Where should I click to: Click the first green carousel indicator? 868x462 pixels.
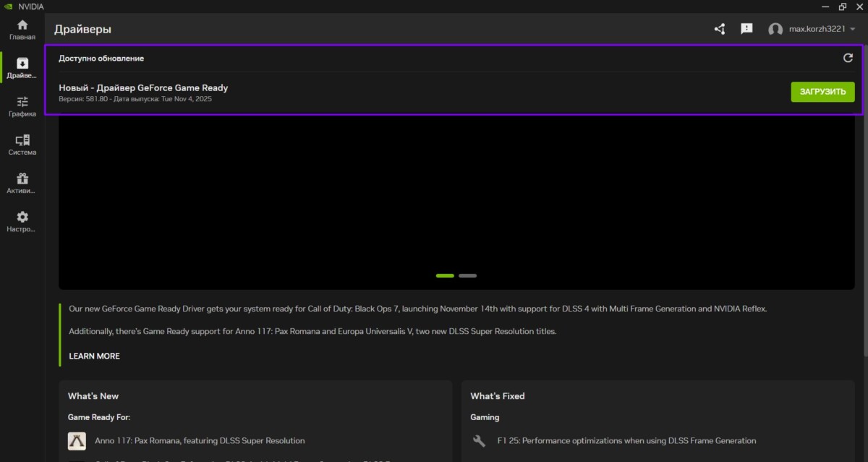point(444,275)
